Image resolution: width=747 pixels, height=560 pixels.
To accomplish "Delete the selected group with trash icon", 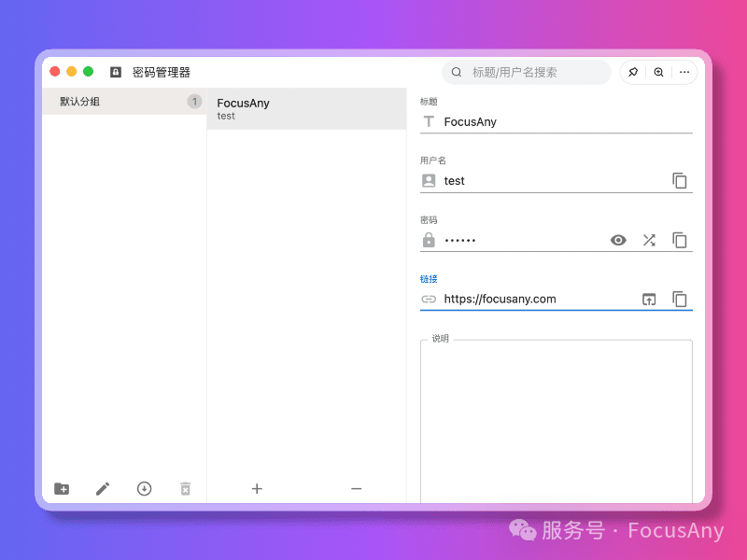I will coord(185,488).
